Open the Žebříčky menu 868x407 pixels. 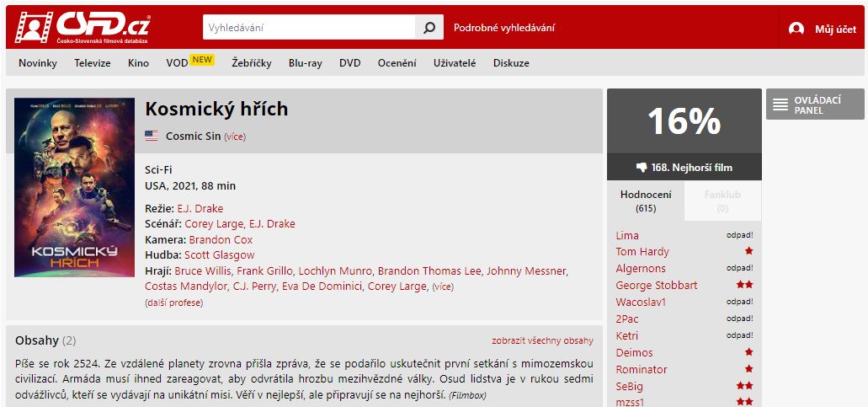(x=252, y=62)
